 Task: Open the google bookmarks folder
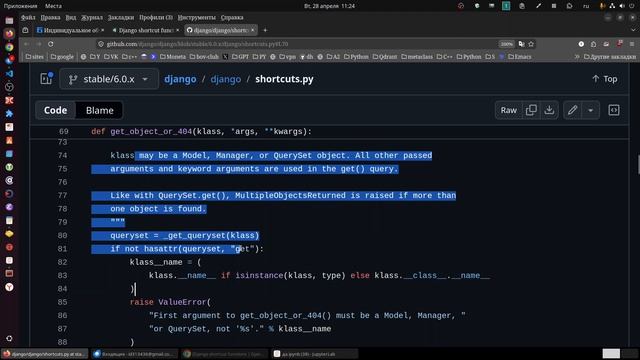pyautogui.click(x=62, y=57)
